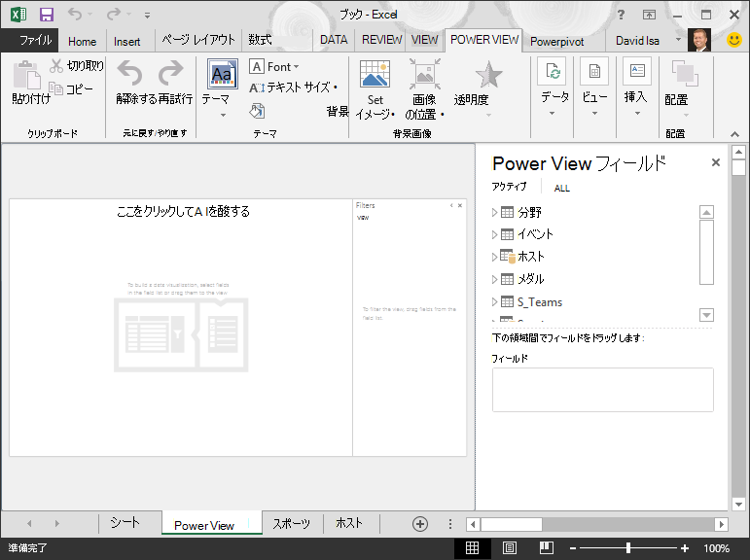
Task: Expand the データ dropdown arrow
Action: click(552, 114)
